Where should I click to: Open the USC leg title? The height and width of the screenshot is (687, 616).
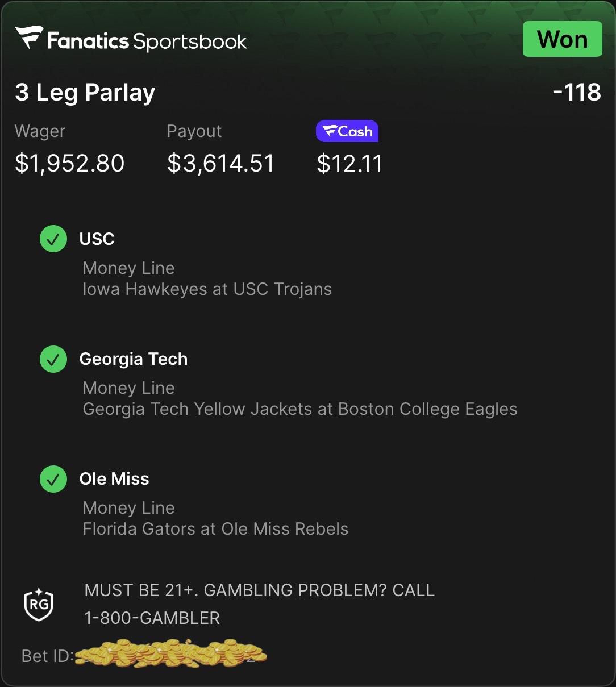click(97, 239)
